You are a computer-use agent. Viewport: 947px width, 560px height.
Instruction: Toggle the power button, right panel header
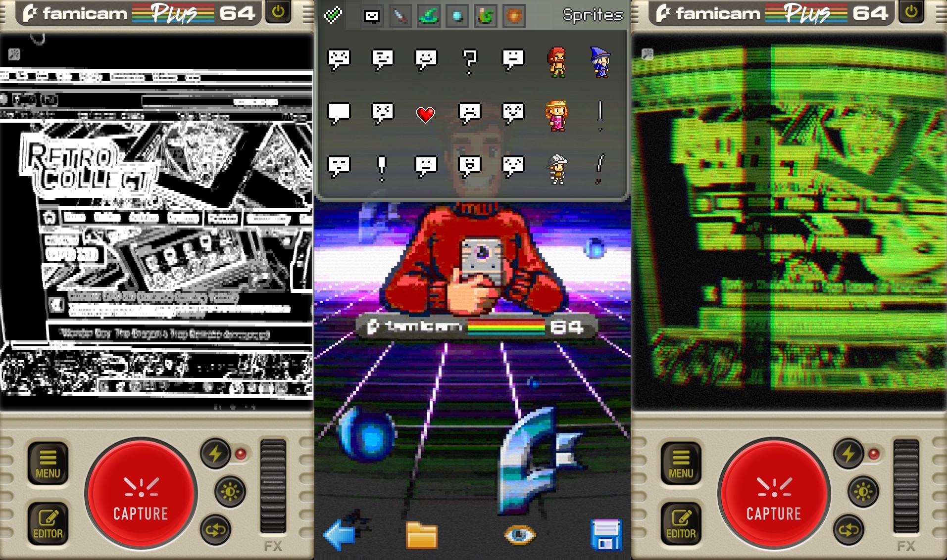point(911,11)
